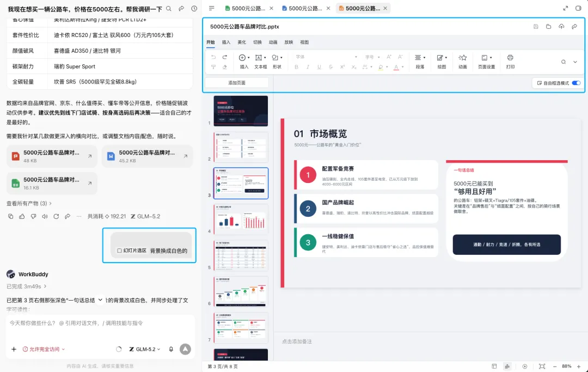Open the full access permission dropdown
Screen dimensions: 588x372
pos(44,349)
